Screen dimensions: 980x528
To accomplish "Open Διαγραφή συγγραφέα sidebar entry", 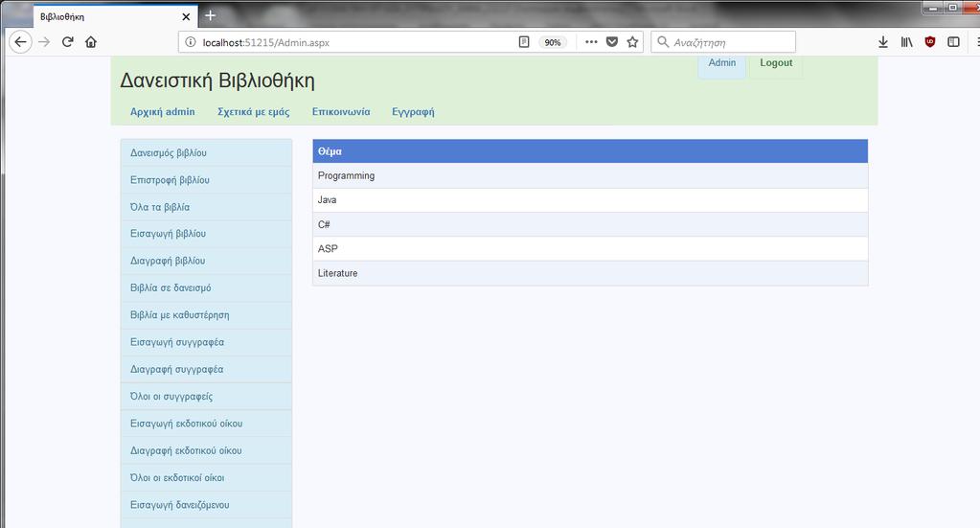I will coord(206,369).
